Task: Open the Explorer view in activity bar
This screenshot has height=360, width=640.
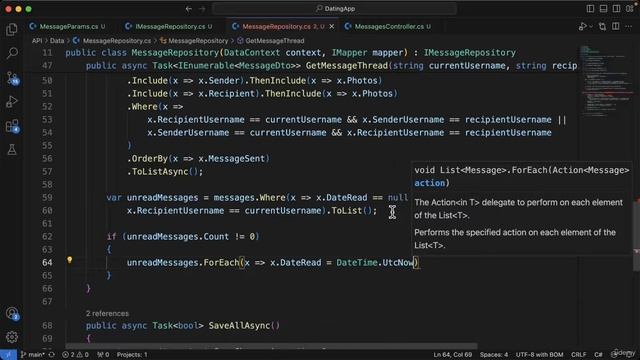Action: click(12, 29)
